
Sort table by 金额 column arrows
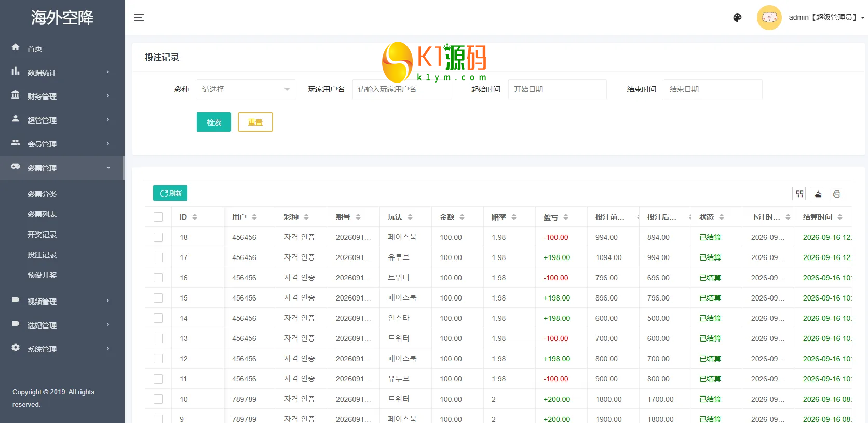[462, 217]
